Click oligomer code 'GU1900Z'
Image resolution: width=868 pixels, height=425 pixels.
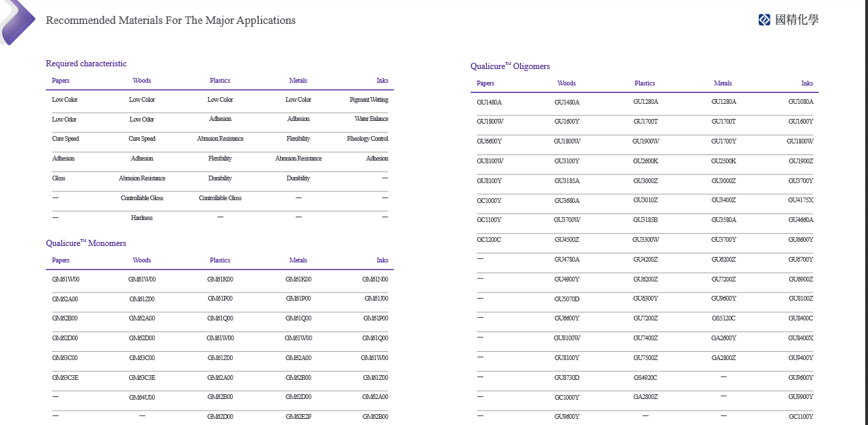(x=801, y=161)
